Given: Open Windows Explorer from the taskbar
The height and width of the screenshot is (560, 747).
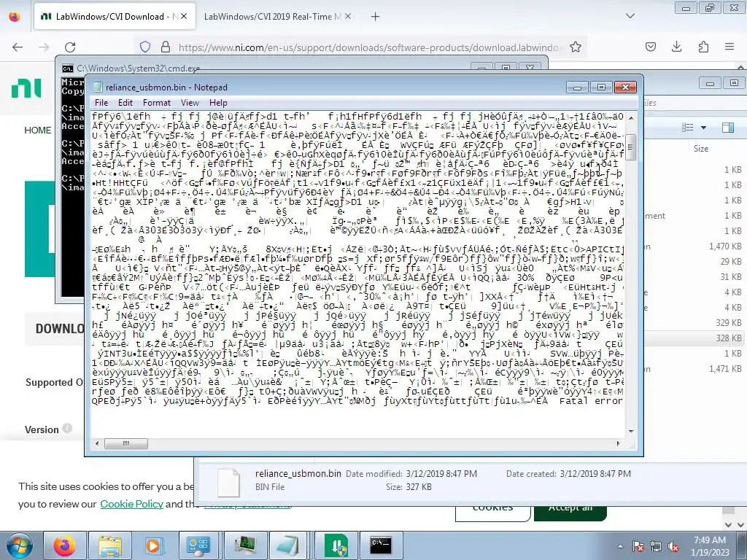Looking at the screenshot, I should (x=110, y=545).
